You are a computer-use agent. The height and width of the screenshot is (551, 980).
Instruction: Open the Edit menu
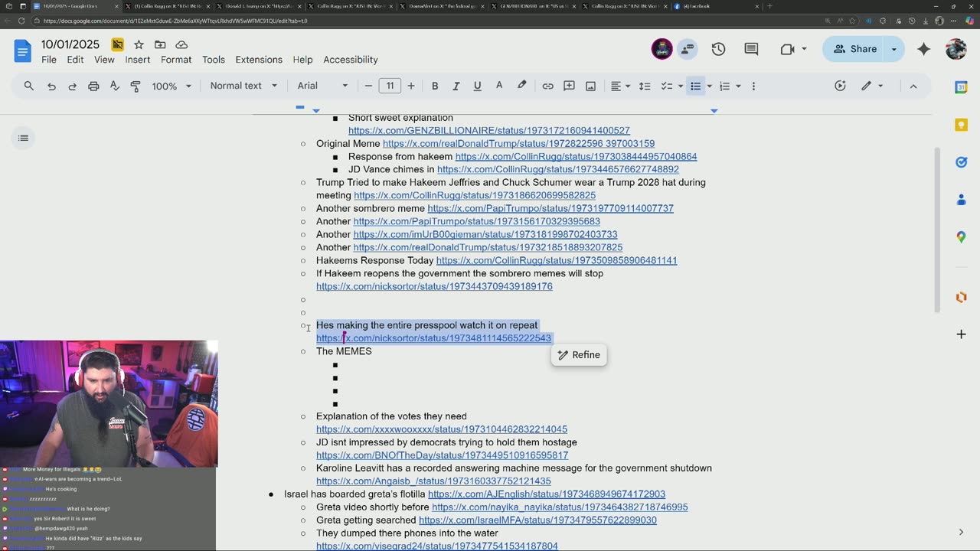75,60
